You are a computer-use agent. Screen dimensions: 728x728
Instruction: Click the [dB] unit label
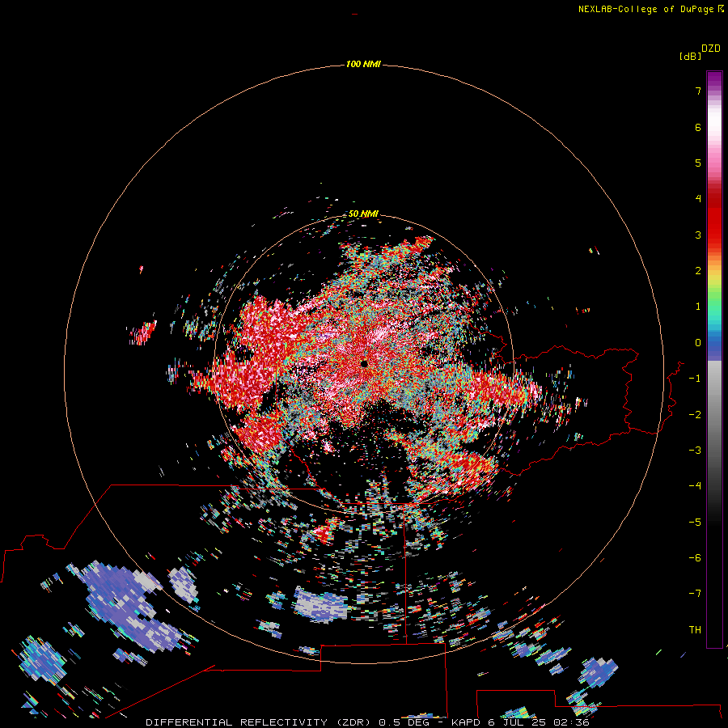(x=690, y=56)
